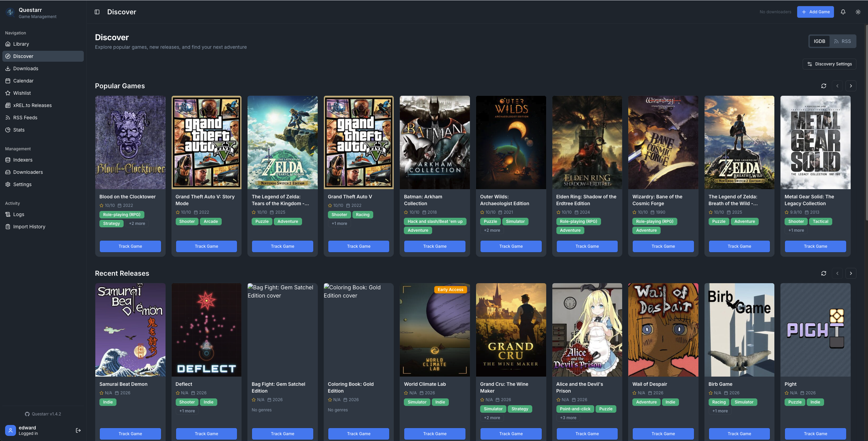The image size is (868, 441).
Task: Click the Hack and slash/Beat 'em up tag
Action: pyautogui.click(x=435, y=222)
